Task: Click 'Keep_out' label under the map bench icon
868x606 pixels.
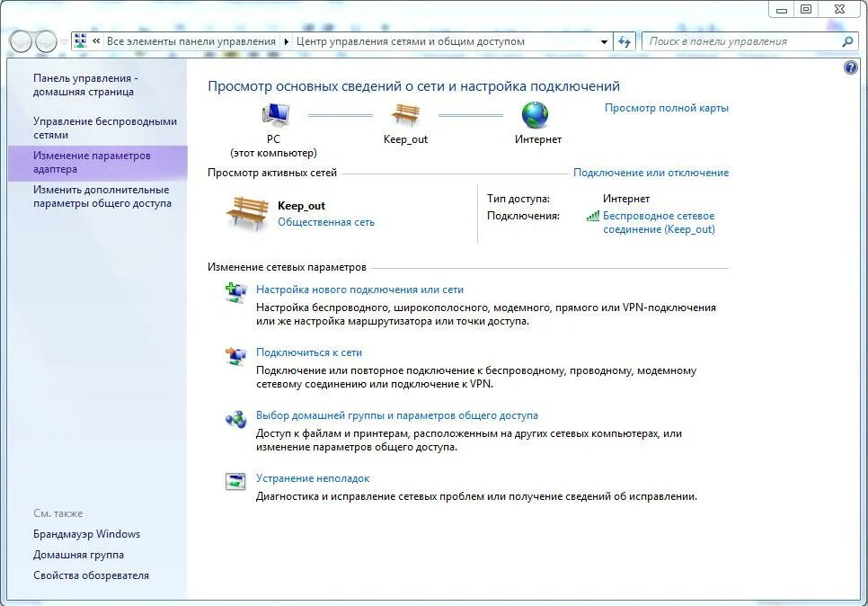Action: point(406,139)
